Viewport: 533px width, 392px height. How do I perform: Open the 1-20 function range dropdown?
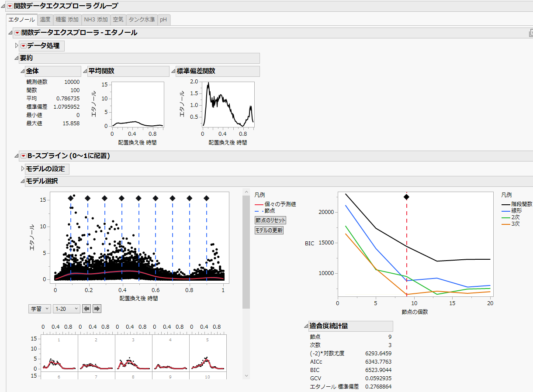[66, 309]
